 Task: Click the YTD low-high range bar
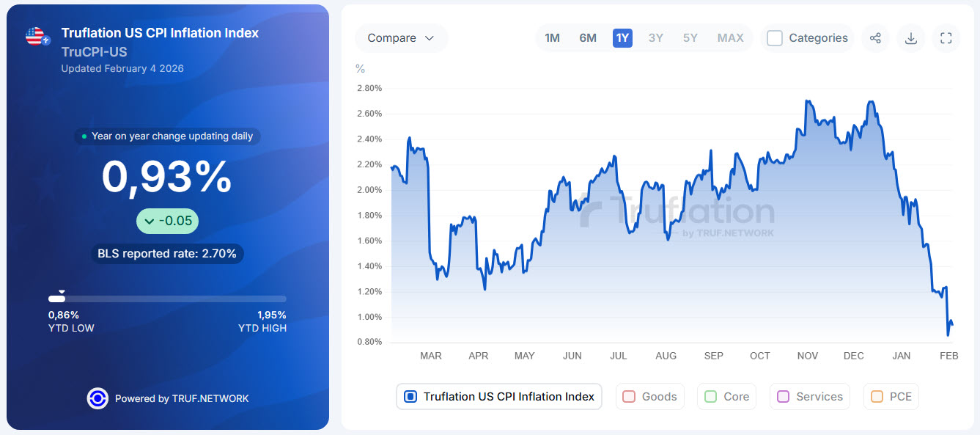click(x=167, y=299)
